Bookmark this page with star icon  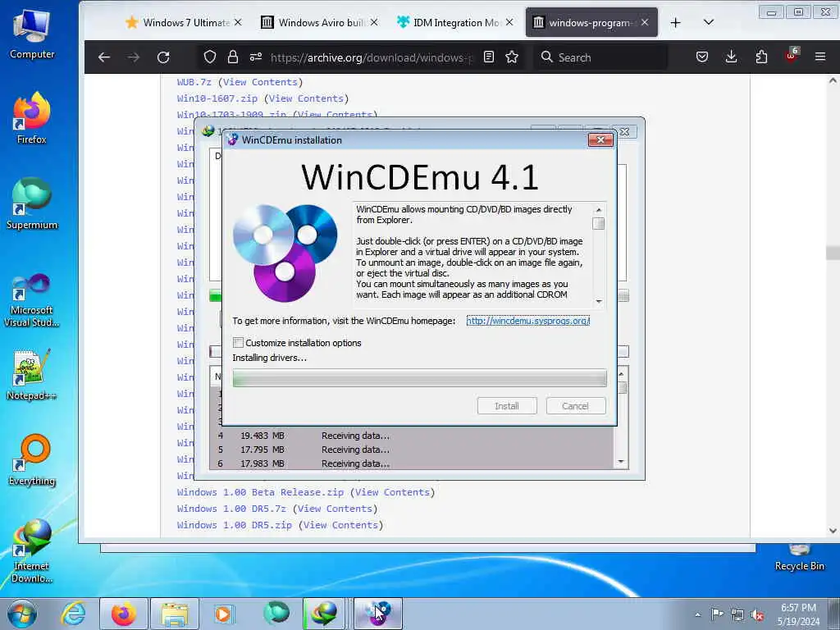click(512, 57)
